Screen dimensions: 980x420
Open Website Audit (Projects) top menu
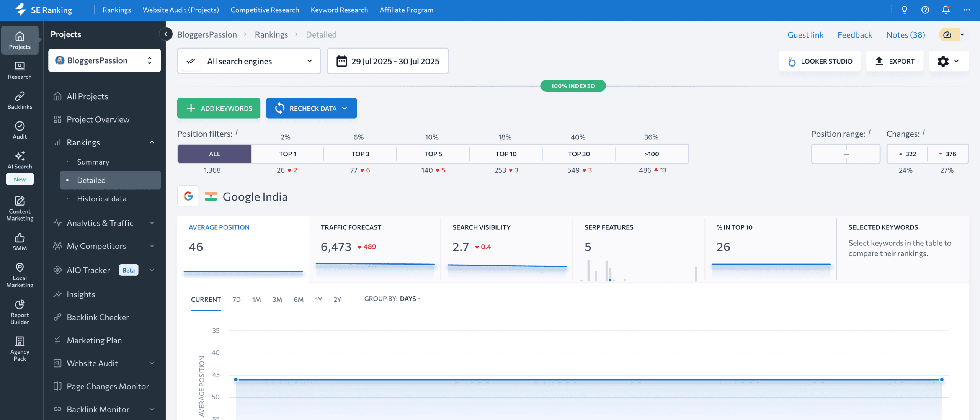[x=181, y=10]
